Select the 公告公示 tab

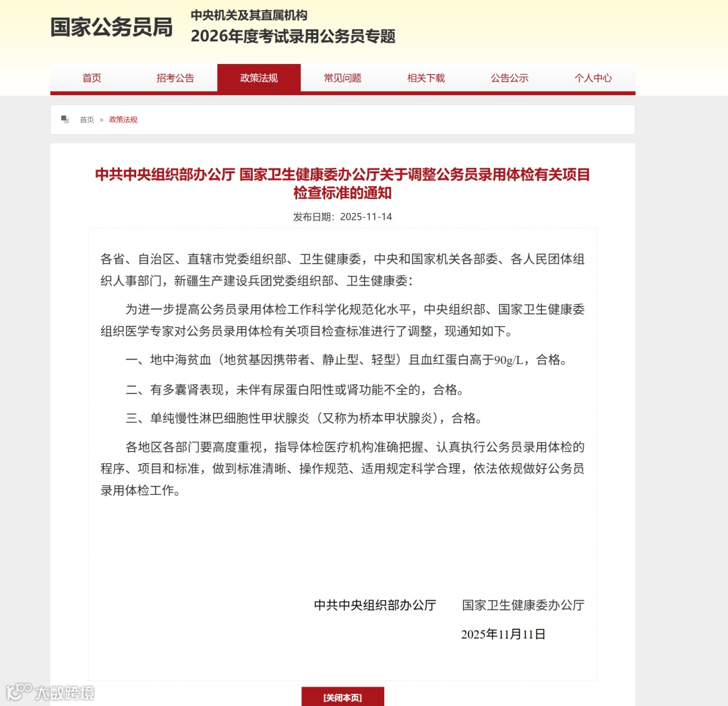[509, 78]
